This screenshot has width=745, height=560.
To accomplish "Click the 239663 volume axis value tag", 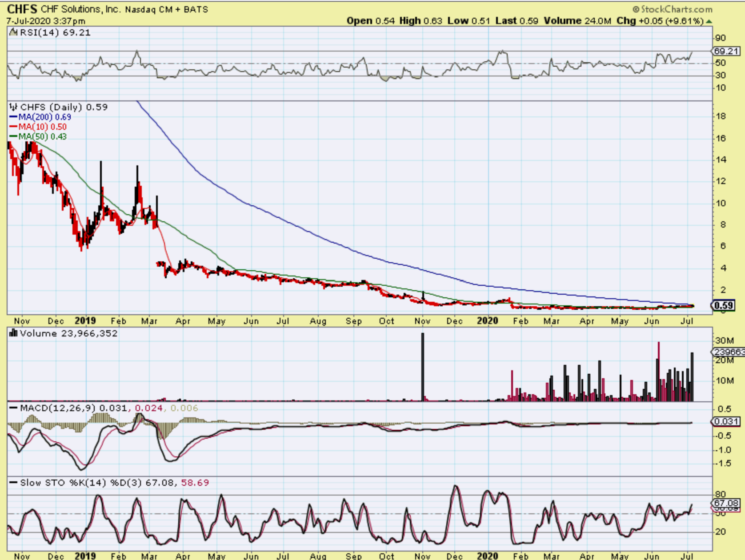I will click(729, 352).
